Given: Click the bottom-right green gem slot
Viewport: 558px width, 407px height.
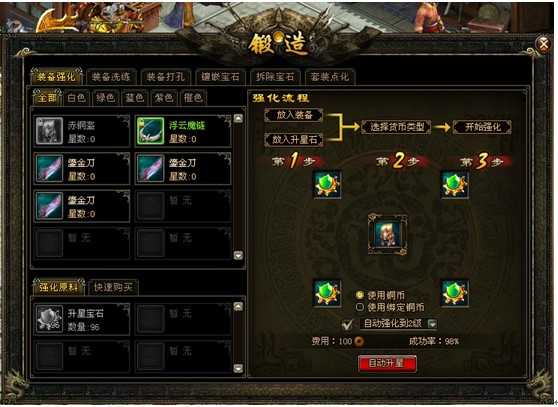Looking at the screenshot, I should tap(454, 294).
